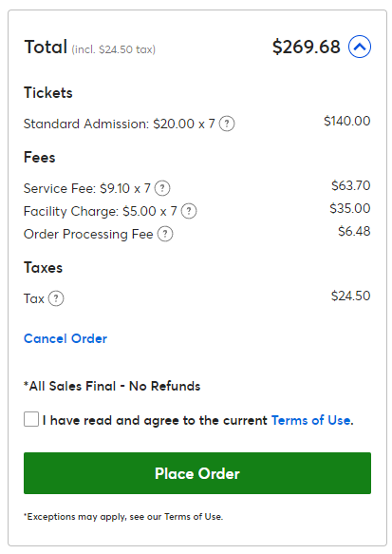Click the $269.68 total amount

pos(307,47)
